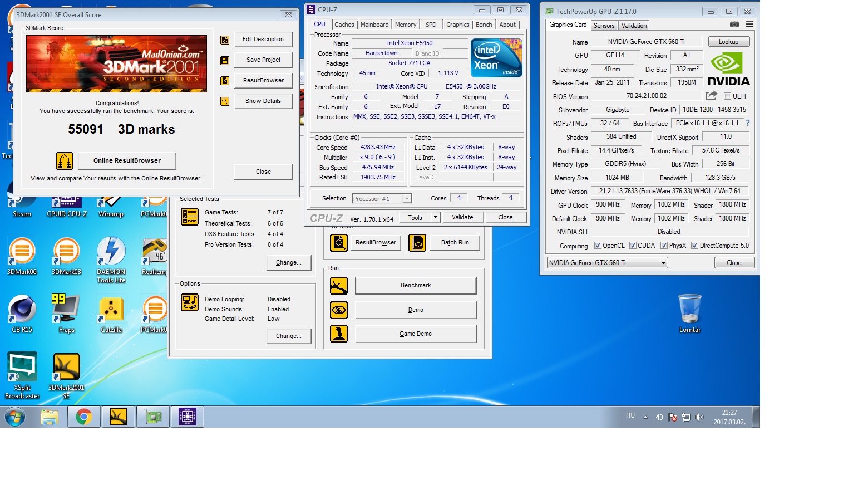Image resolution: width=868 pixels, height=499 pixels.
Task: Open the Validation tab in GPU-Z
Action: click(634, 26)
